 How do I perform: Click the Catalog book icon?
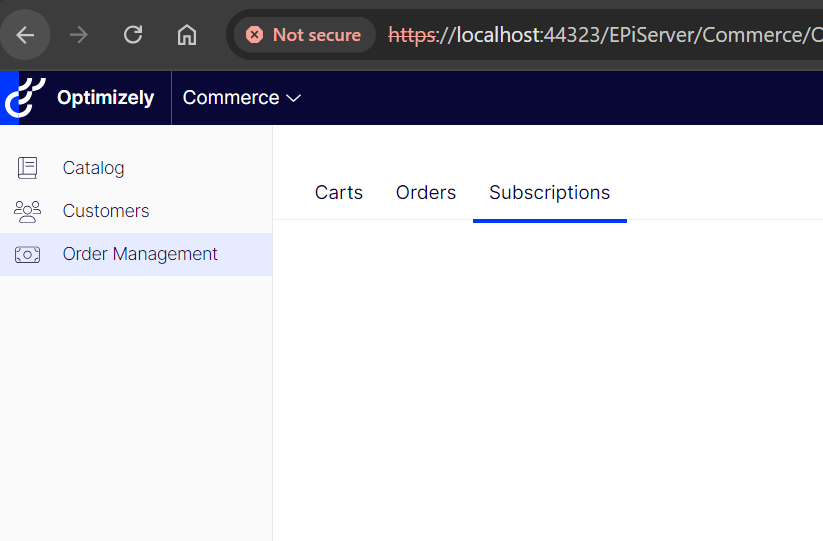tap(27, 168)
